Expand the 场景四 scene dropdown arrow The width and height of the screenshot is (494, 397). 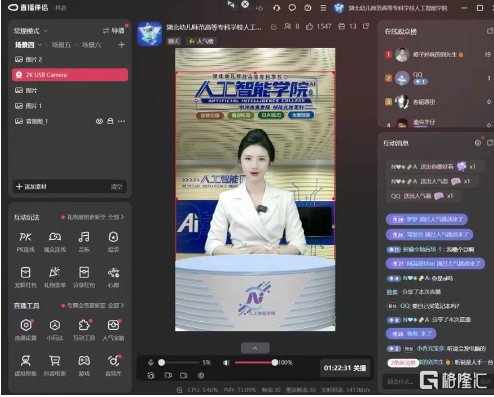pyautogui.click(x=40, y=45)
